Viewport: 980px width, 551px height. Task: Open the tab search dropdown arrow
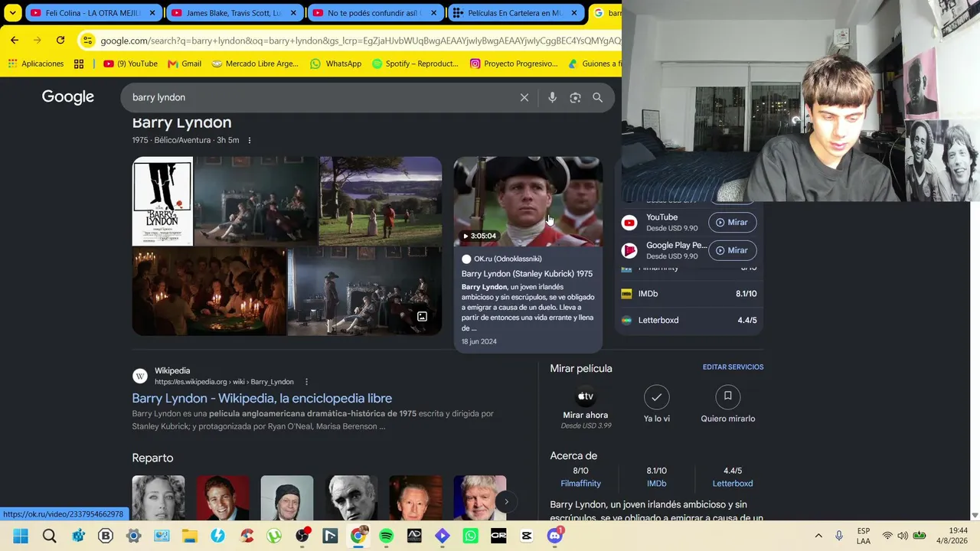(x=13, y=13)
